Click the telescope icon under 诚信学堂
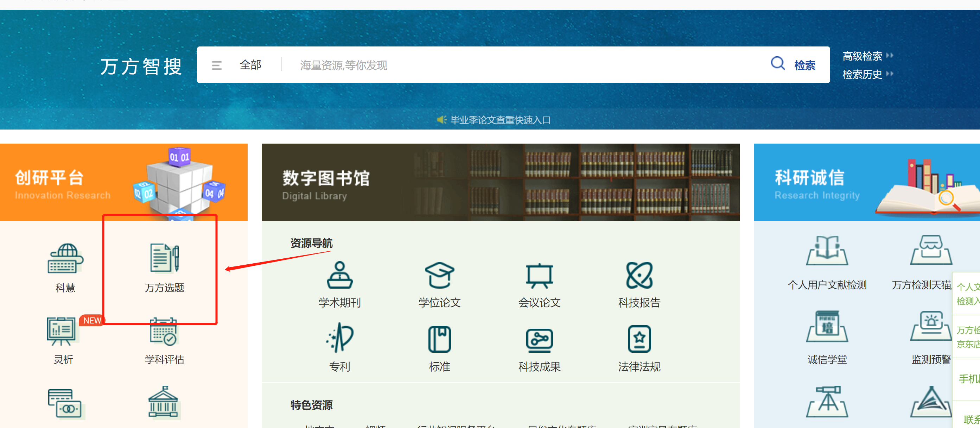Viewport: 980px width, 428px height. point(827,402)
